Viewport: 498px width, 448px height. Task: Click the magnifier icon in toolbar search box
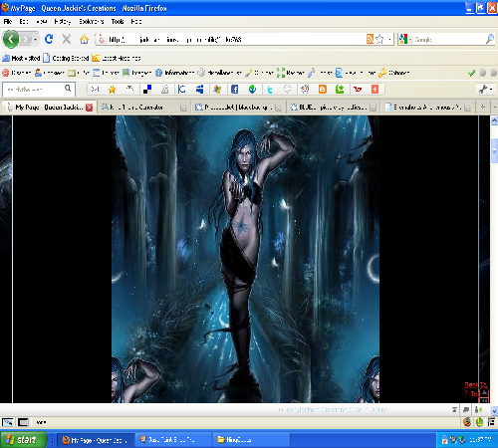click(68, 89)
